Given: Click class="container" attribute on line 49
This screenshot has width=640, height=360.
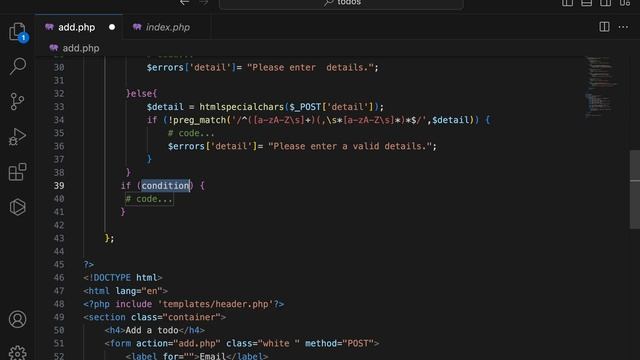Looking at the screenshot, I should click(x=176, y=317).
